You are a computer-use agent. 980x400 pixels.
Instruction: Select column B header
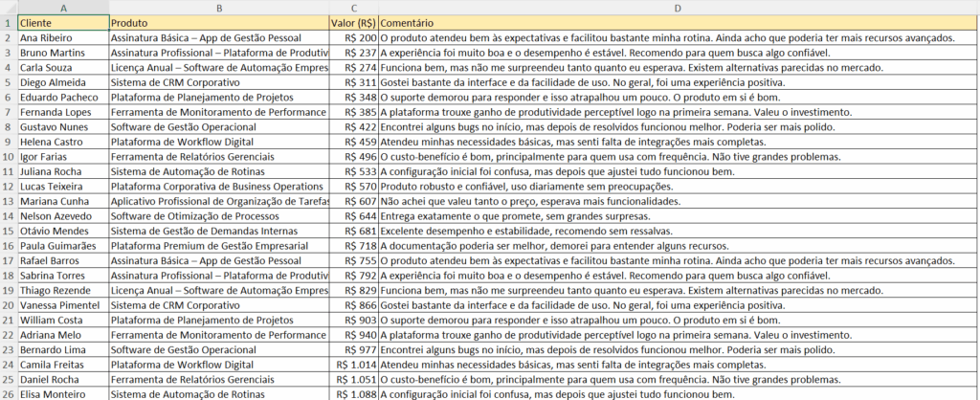click(219, 8)
